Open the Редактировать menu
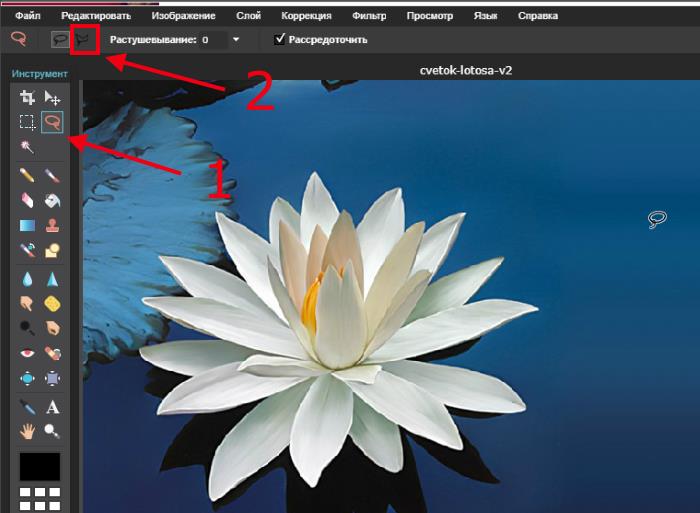The width and height of the screenshot is (700, 513). pos(96,16)
